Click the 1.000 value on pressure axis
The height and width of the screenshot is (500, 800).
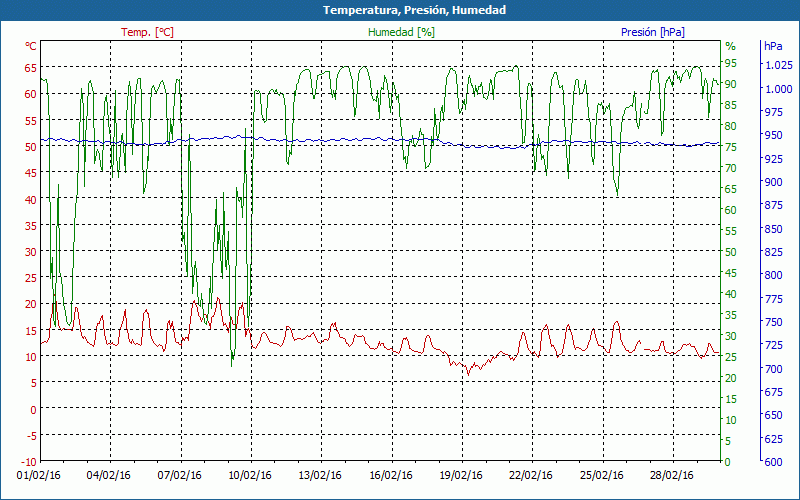click(x=779, y=89)
